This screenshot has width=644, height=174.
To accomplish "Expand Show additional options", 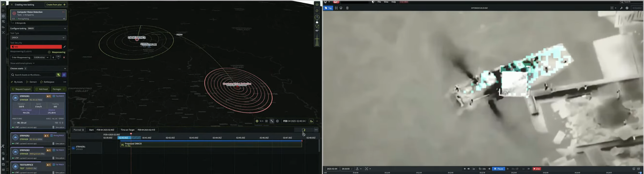I will tap(22, 63).
